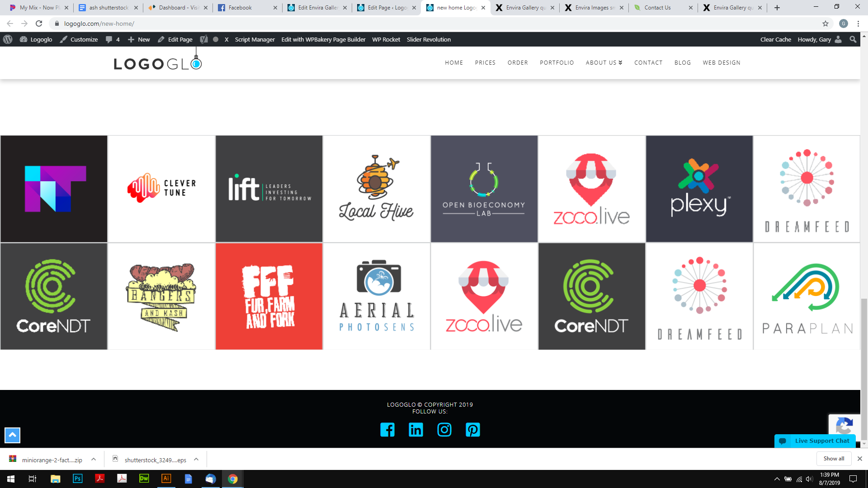This screenshot has width=868, height=488.
Task: Expand shutterstock eps download options chevron
Action: (x=196, y=460)
